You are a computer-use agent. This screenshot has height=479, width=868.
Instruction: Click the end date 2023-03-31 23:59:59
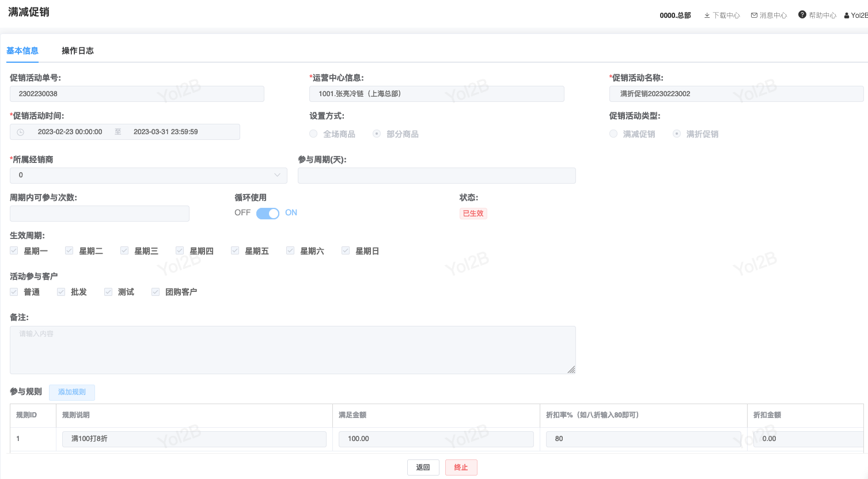pos(166,132)
